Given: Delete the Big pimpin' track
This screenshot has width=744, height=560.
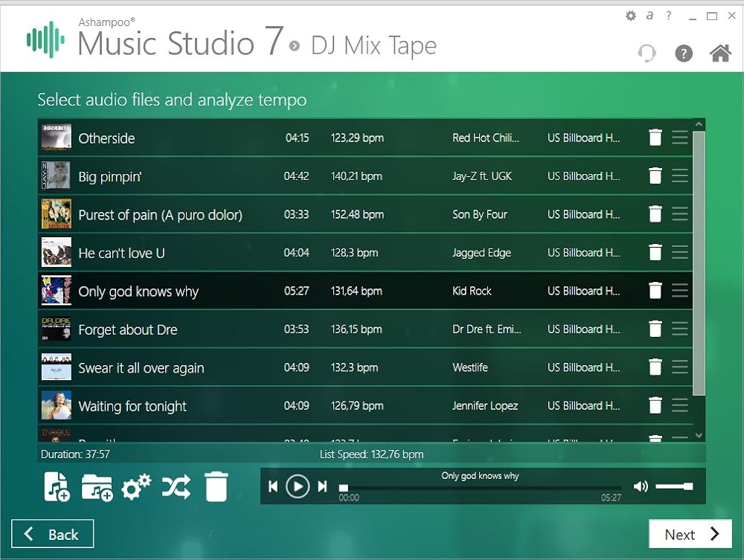Looking at the screenshot, I should [655, 176].
